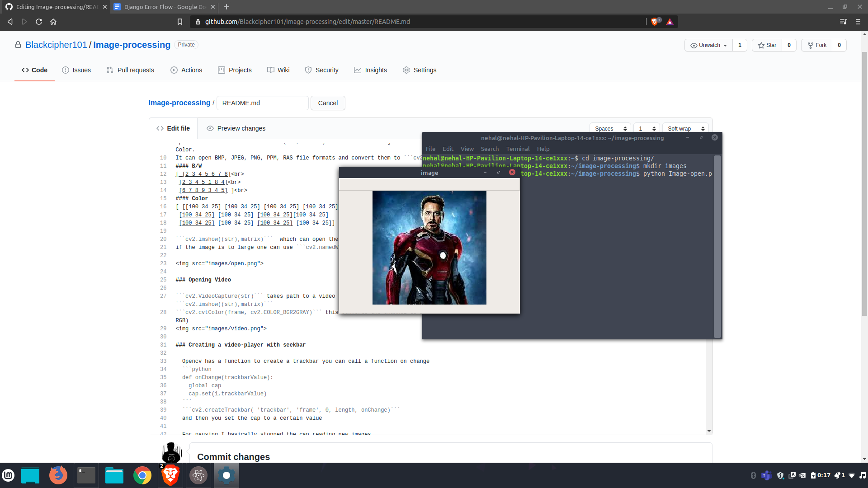Open the indent size dropdown showing 1
The width and height of the screenshot is (868, 488).
(x=646, y=129)
